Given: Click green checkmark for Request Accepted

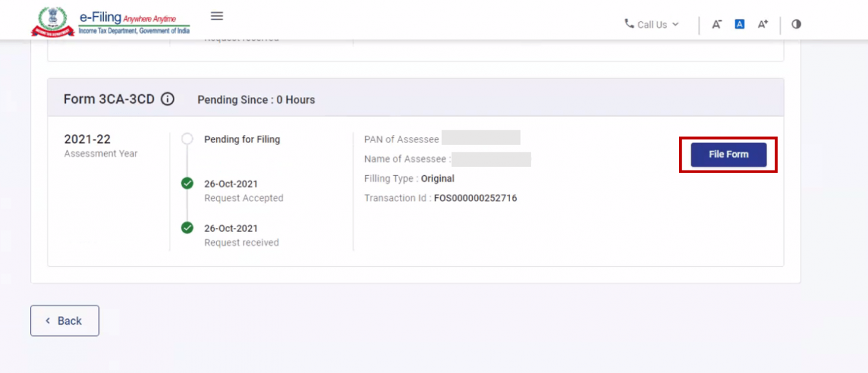Looking at the screenshot, I should click(188, 184).
